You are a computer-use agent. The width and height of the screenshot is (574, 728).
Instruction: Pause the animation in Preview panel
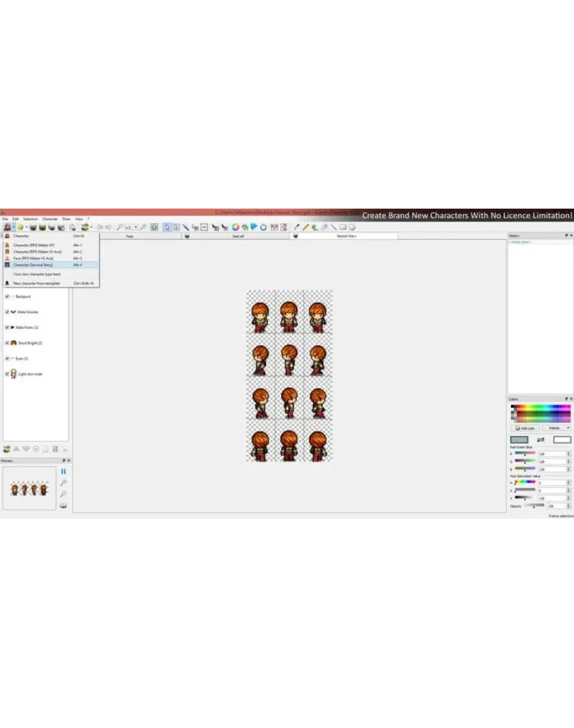pos(63,471)
